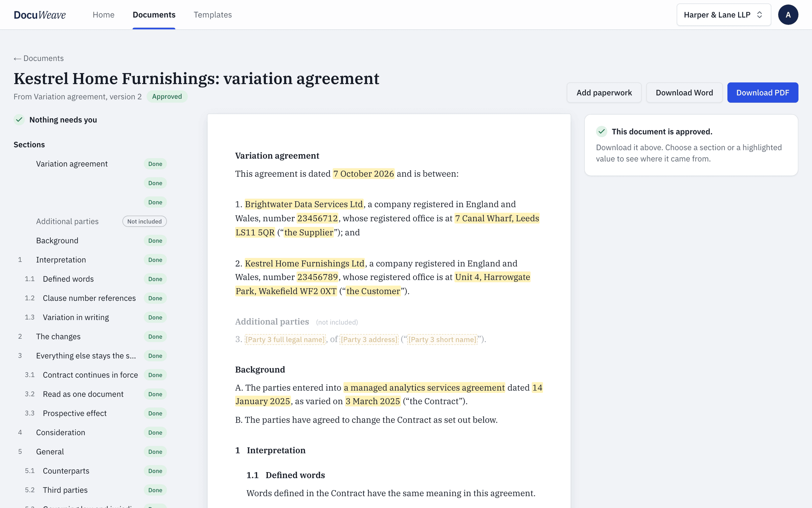Image resolution: width=812 pixels, height=508 pixels.
Task: Jump to section 1 Interpretation in sidebar
Action: (x=91, y=260)
